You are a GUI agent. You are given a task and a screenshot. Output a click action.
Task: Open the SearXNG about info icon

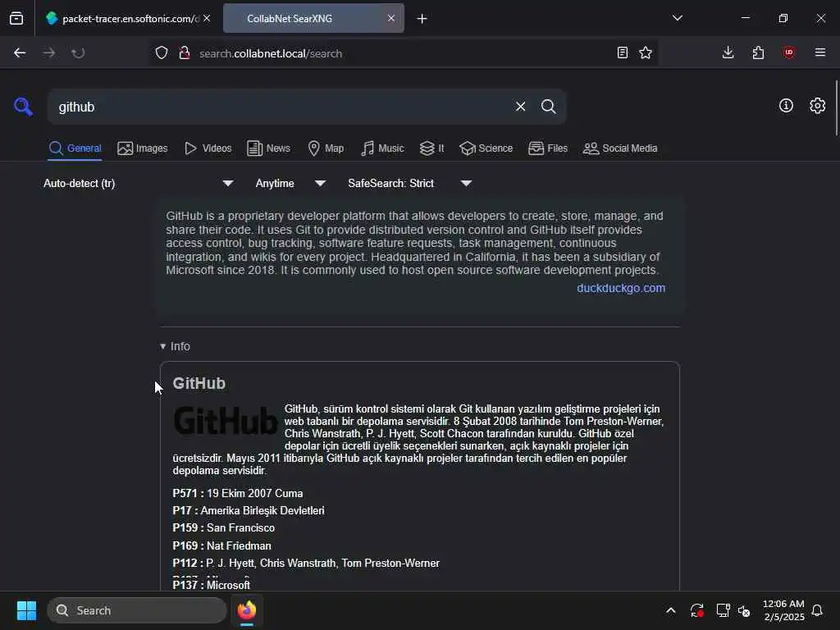pyautogui.click(x=786, y=106)
